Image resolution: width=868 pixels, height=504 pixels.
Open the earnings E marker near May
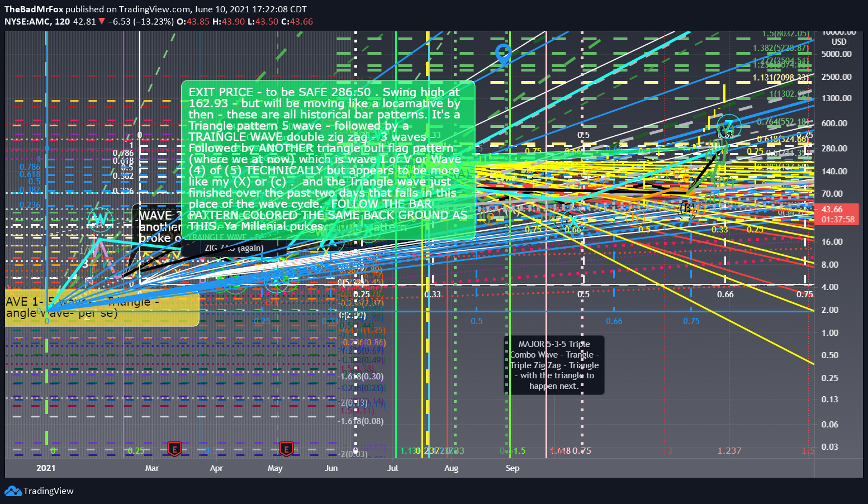tap(287, 449)
